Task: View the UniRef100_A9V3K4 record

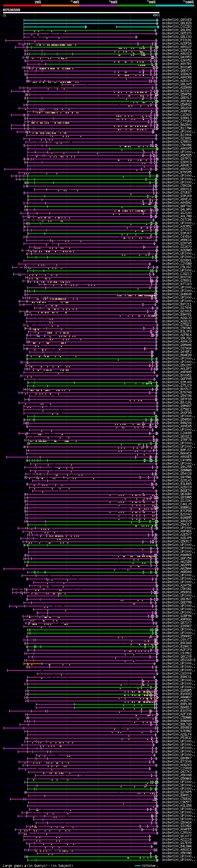Action: pyautogui.click(x=177, y=101)
